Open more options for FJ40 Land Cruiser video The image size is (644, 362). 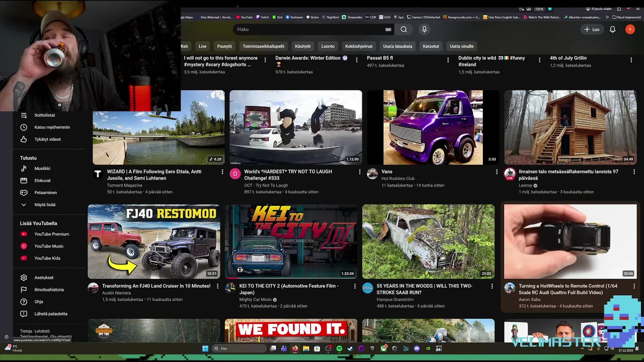[x=217, y=286]
